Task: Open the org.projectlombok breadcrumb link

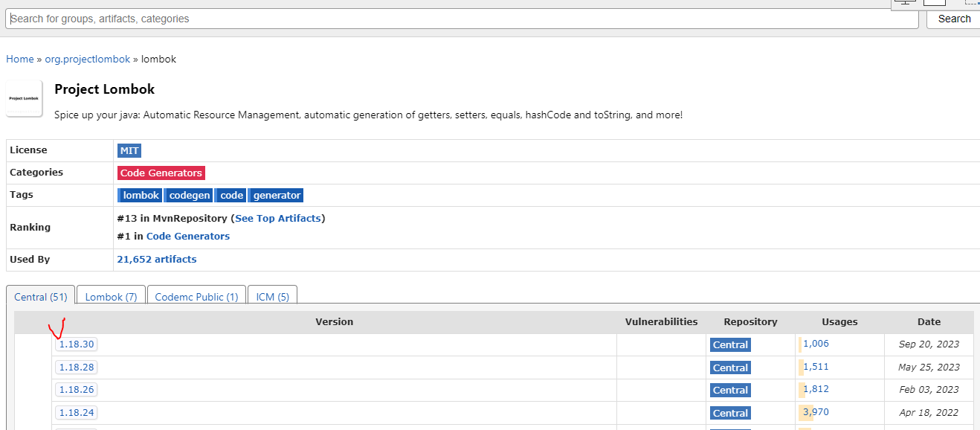Action: coord(87,59)
